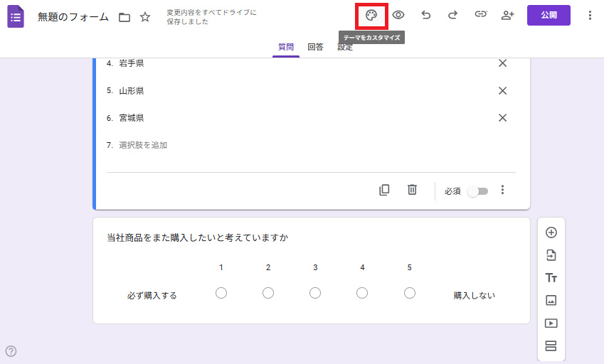Viewport: 604px width, 364px height.
Task: Open the form's top-right more options menu
Action: pos(589,15)
